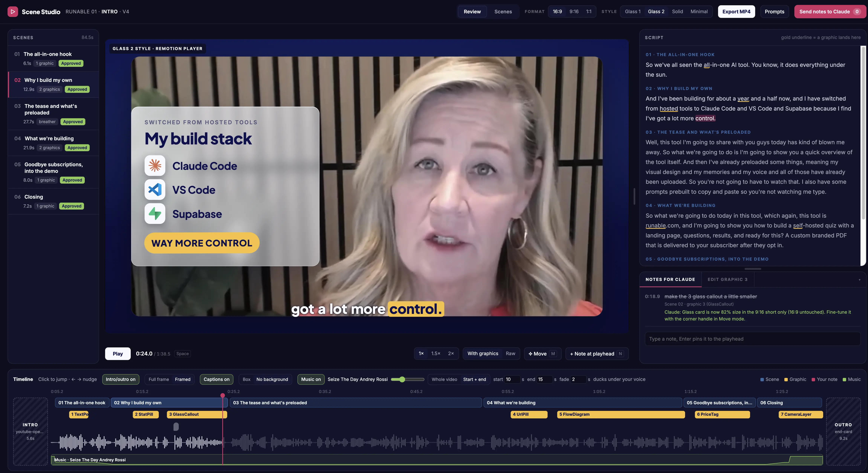This screenshot has width=868, height=473.
Task: Switch to Scenes mode
Action: point(503,11)
